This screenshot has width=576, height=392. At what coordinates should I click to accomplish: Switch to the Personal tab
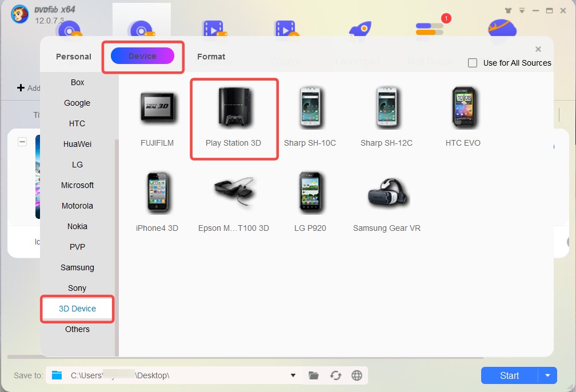(x=74, y=57)
